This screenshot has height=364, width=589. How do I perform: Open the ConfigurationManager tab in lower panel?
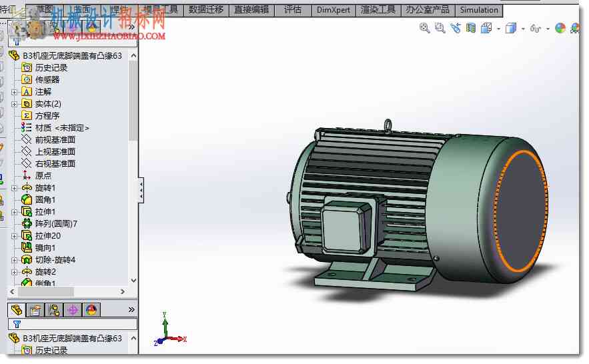tap(54, 310)
